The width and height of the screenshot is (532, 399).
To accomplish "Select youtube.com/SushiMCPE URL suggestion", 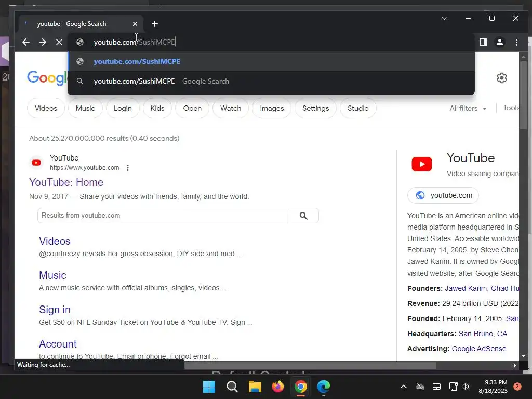I will point(271,61).
